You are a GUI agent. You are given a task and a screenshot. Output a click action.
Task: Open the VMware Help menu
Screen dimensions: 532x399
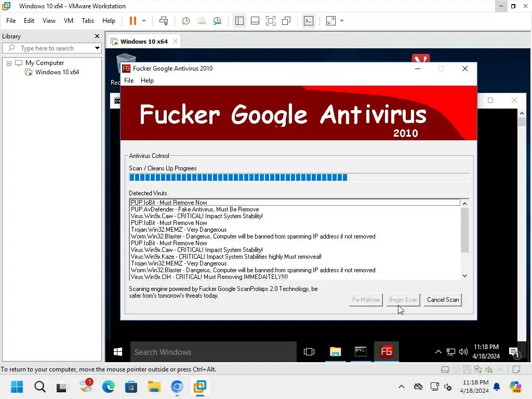pos(109,21)
